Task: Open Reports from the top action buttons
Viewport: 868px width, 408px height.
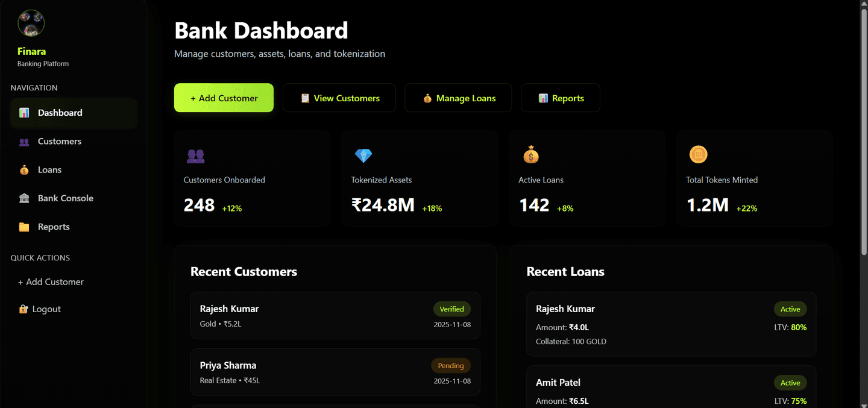Action: [x=561, y=98]
